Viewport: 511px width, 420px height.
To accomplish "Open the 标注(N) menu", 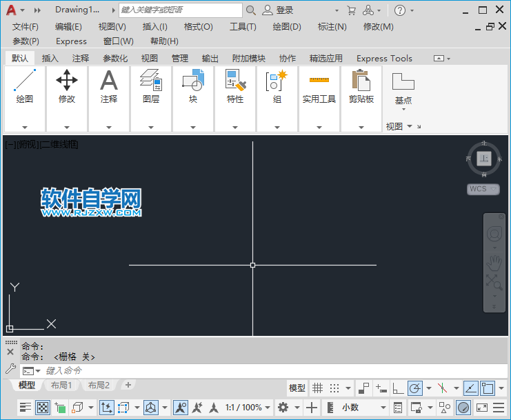I will 332,27.
